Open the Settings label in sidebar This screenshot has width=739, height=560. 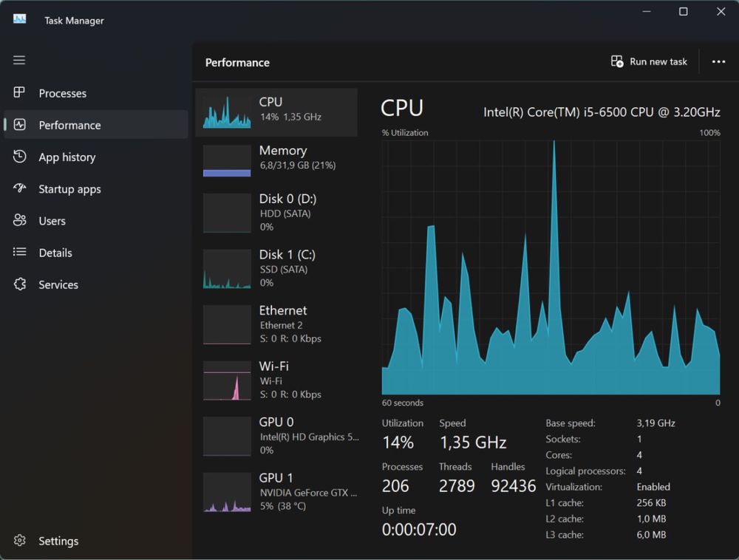point(58,541)
